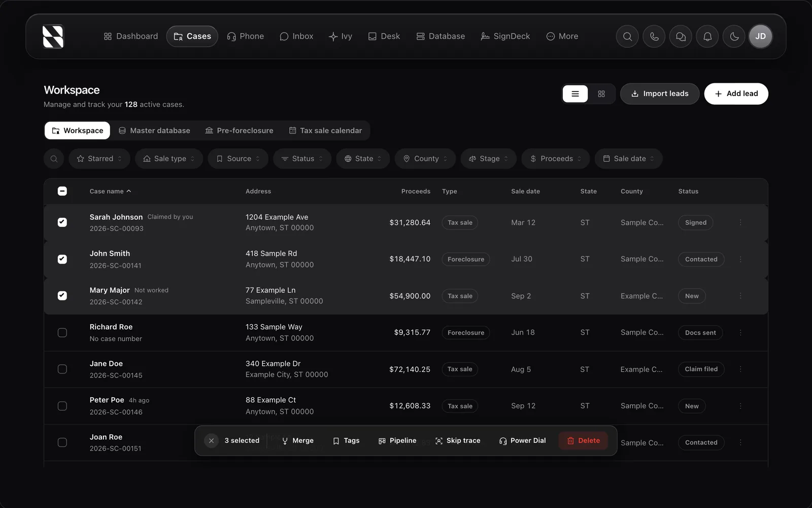Open row menu for Jane Doe

[x=740, y=369]
